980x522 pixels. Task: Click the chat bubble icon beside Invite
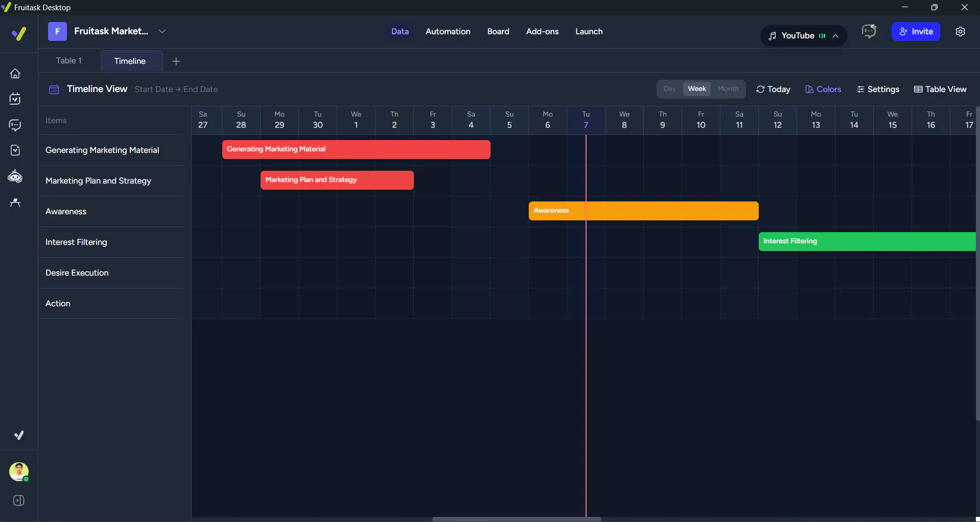pos(869,32)
